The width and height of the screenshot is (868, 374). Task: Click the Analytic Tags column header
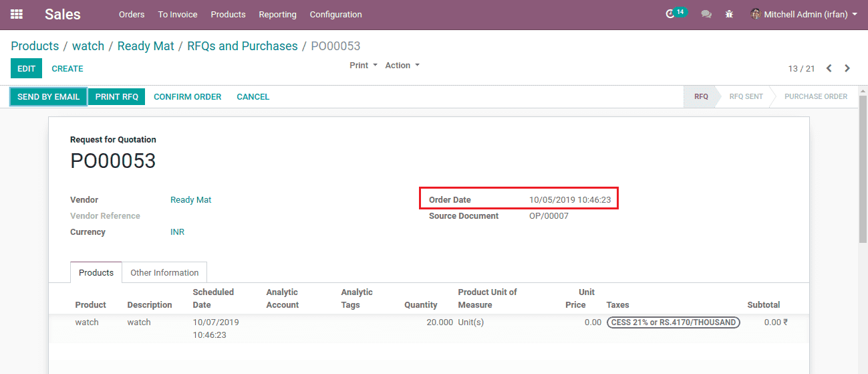(357, 298)
